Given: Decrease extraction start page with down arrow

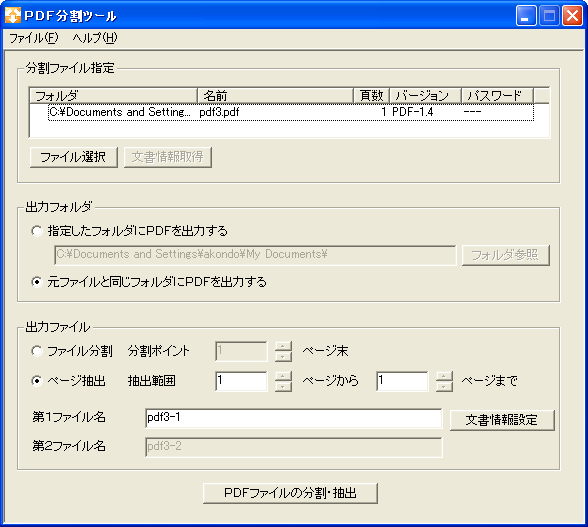Looking at the screenshot, I should tap(283, 386).
